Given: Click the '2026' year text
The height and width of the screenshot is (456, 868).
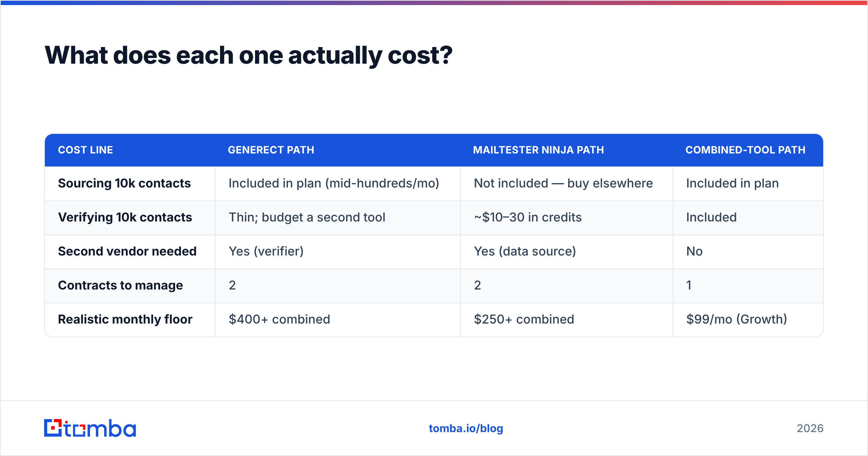Looking at the screenshot, I should point(810,428).
